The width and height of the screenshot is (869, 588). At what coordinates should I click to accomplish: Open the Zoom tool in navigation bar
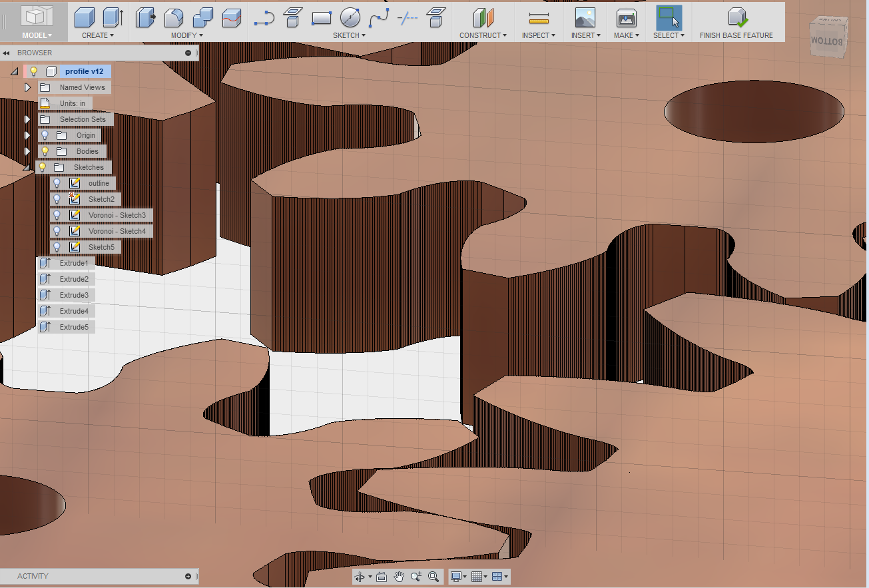click(x=416, y=577)
